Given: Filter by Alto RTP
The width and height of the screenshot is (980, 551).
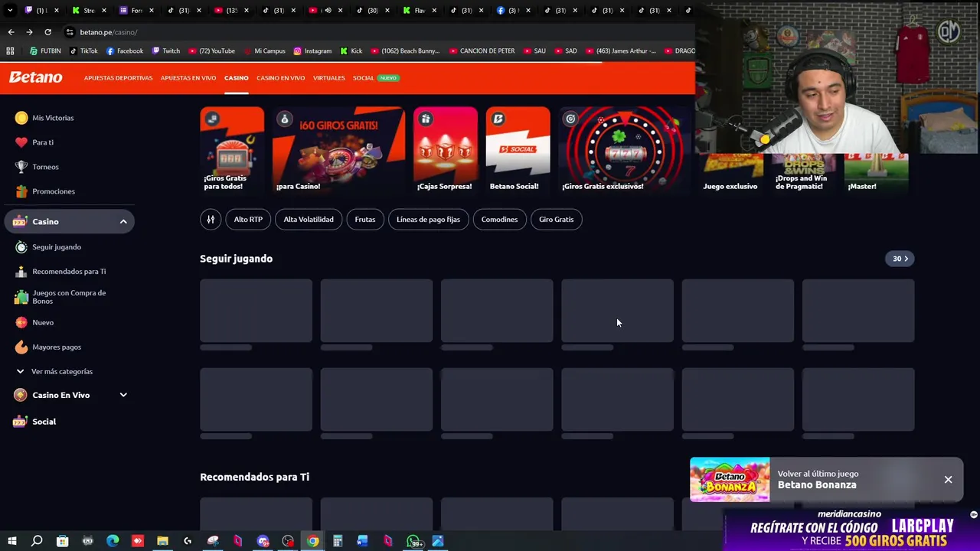Looking at the screenshot, I should point(248,220).
